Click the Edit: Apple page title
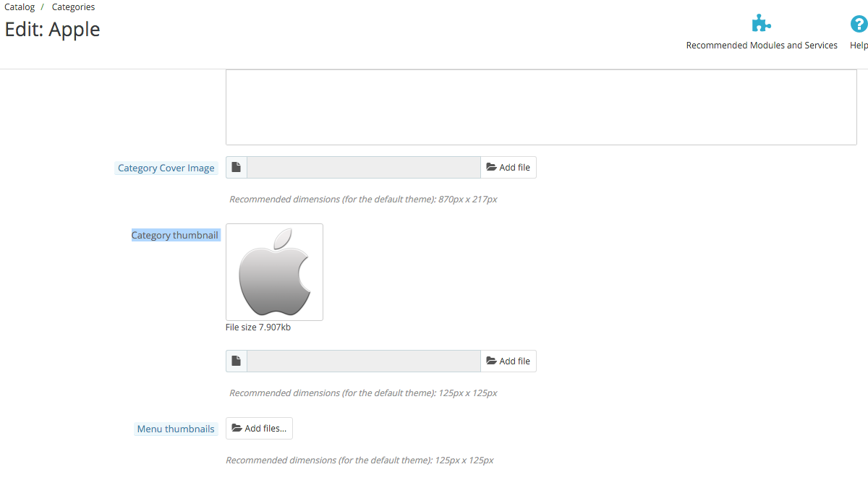This screenshot has width=868, height=480. [x=52, y=30]
